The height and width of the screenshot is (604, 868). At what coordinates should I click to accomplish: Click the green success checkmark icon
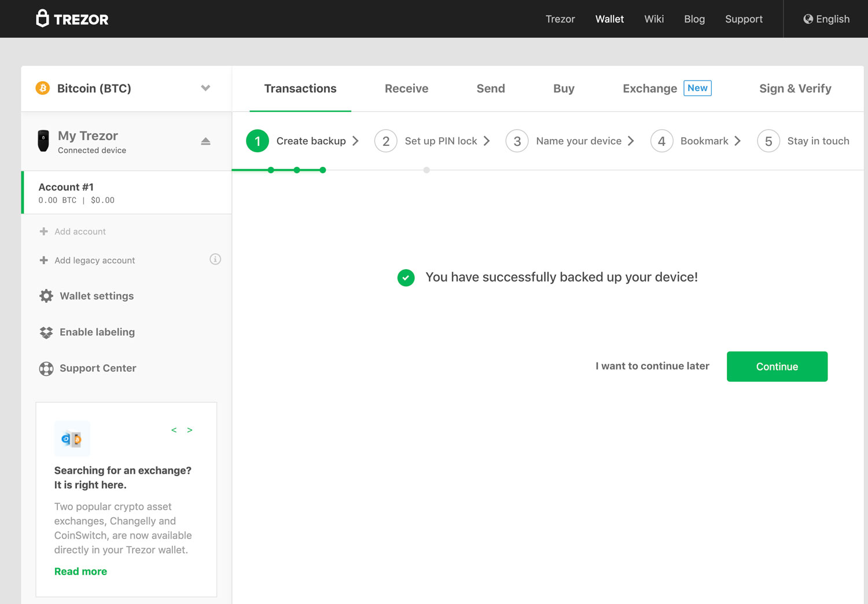(x=406, y=277)
